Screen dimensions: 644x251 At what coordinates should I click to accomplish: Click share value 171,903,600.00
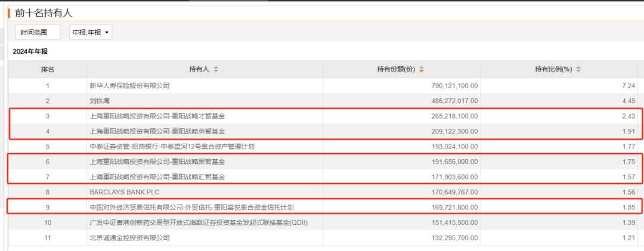pyautogui.click(x=453, y=177)
